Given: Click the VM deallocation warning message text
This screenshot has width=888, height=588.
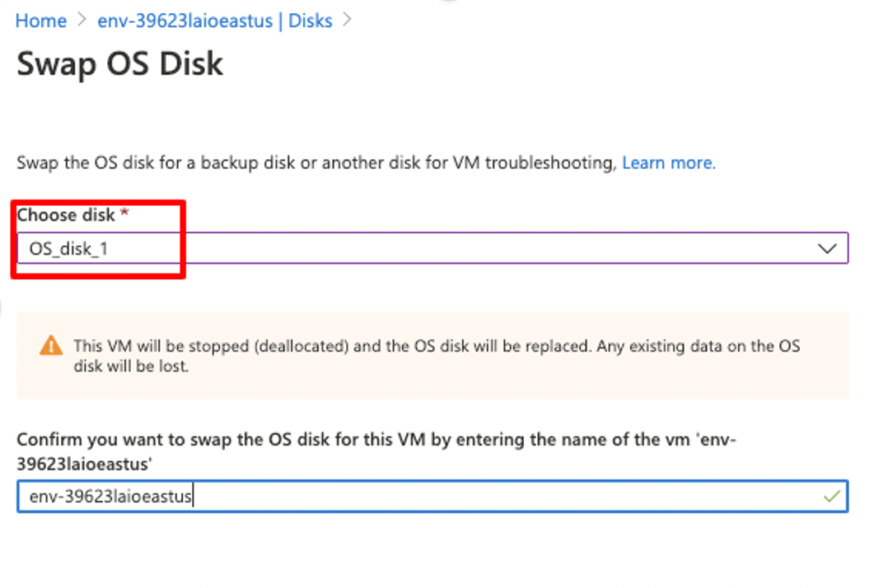Looking at the screenshot, I should [329, 346].
